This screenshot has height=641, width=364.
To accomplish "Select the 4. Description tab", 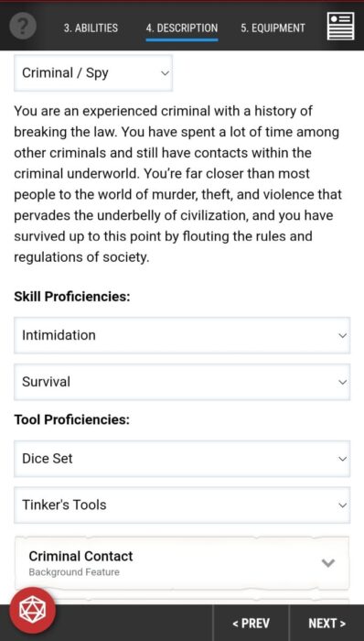I will coord(182,27).
